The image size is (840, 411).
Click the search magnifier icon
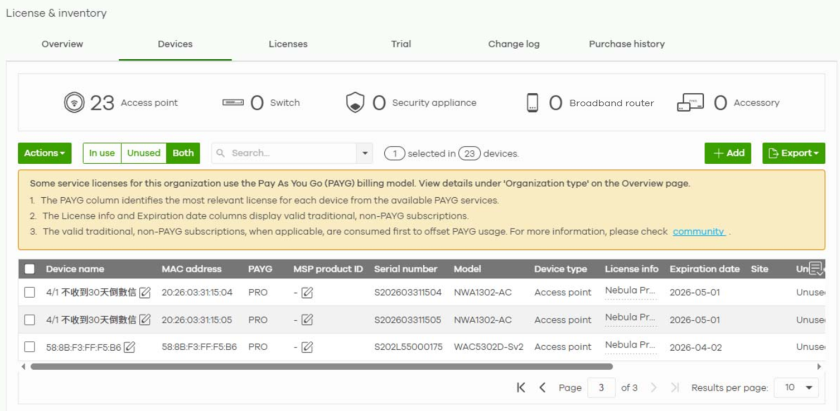(220, 153)
